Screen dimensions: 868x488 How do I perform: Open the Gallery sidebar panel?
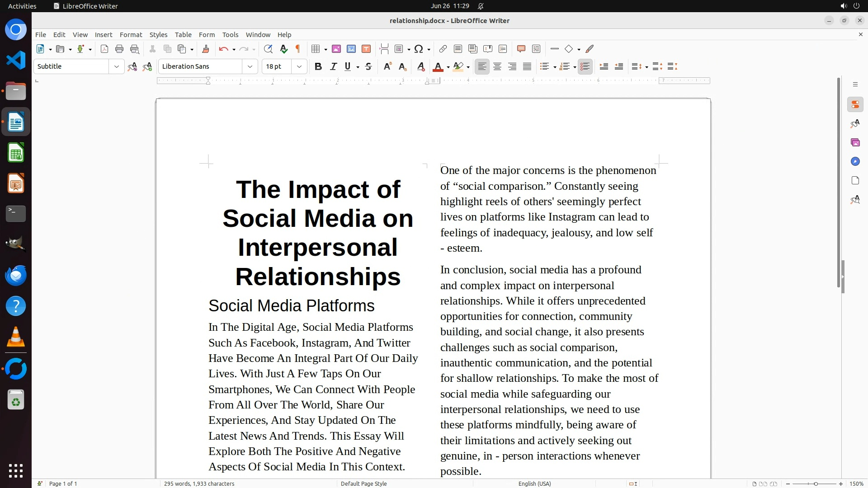coord(855,143)
